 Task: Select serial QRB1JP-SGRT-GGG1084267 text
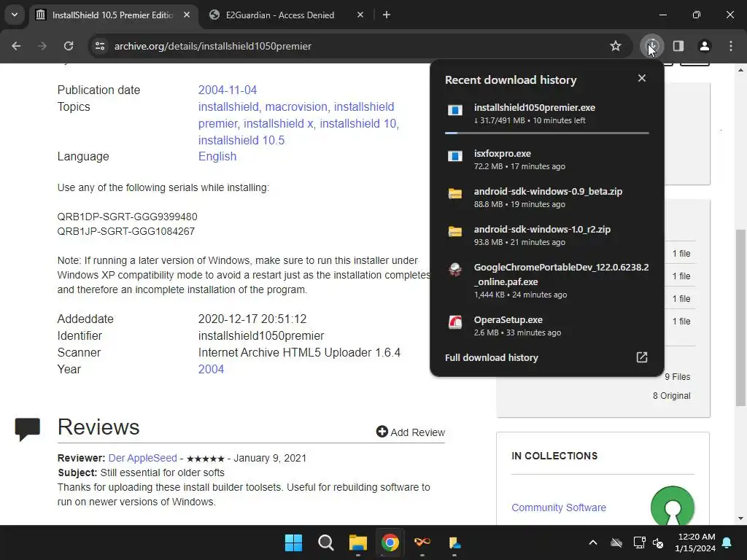click(125, 231)
